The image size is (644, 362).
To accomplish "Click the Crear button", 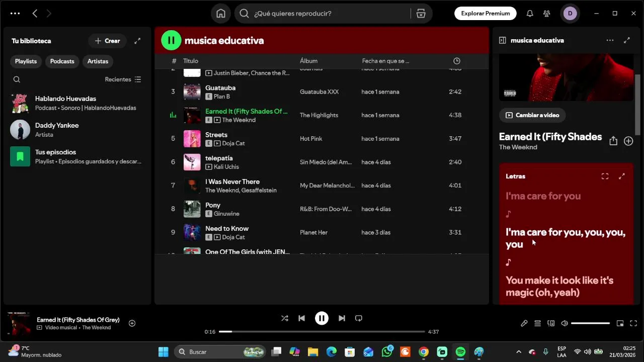I will [107, 41].
